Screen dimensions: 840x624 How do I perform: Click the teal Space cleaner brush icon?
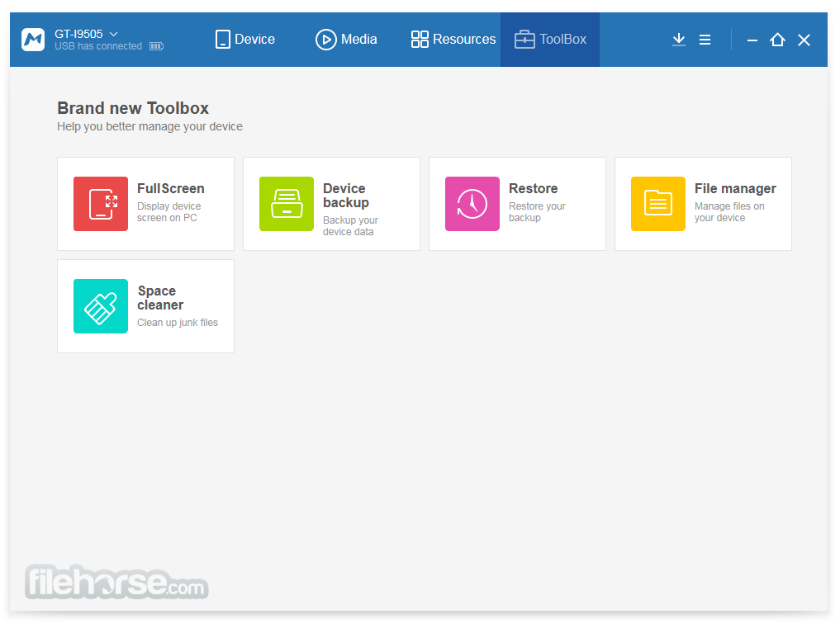[x=101, y=306]
